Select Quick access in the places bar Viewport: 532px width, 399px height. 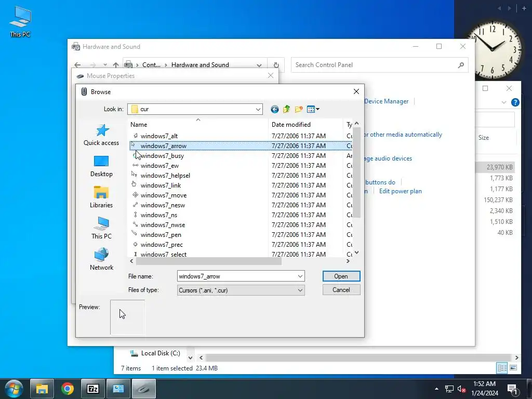coord(101,135)
